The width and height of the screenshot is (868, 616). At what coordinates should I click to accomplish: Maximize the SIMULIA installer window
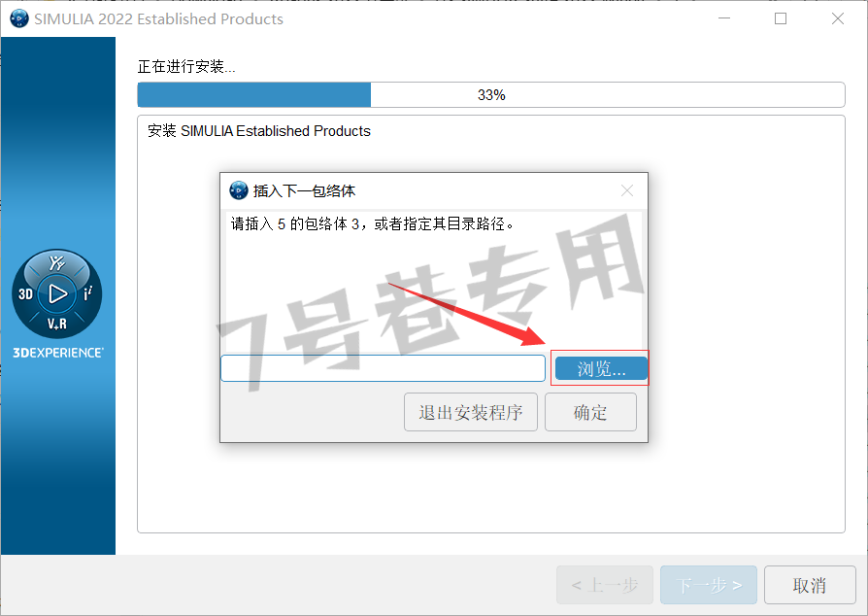pyautogui.click(x=781, y=18)
